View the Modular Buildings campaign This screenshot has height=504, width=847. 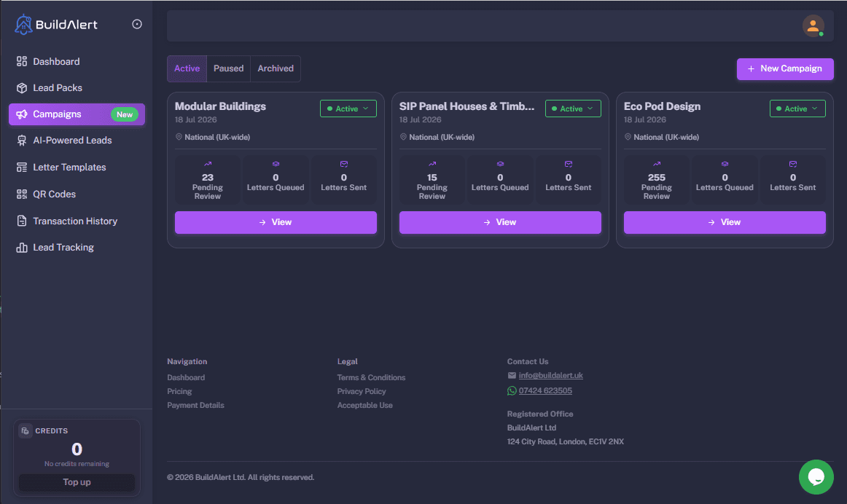pos(276,222)
